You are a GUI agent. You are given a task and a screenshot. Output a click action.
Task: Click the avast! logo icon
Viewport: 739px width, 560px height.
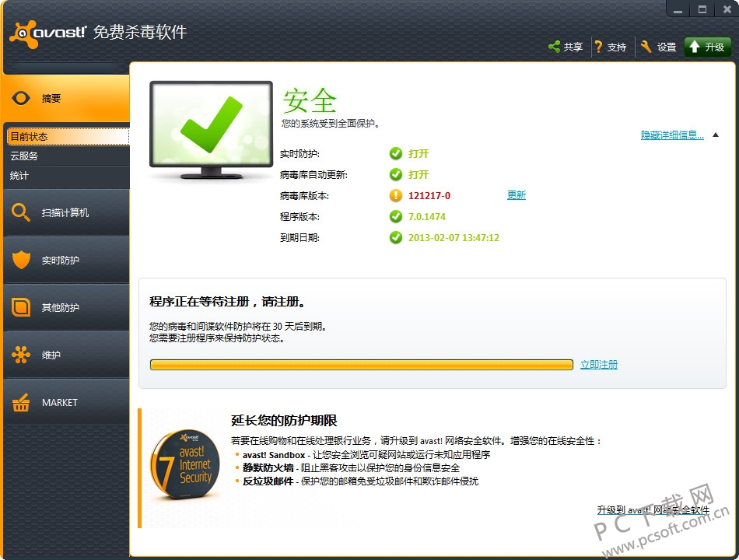(x=23, y=34)
